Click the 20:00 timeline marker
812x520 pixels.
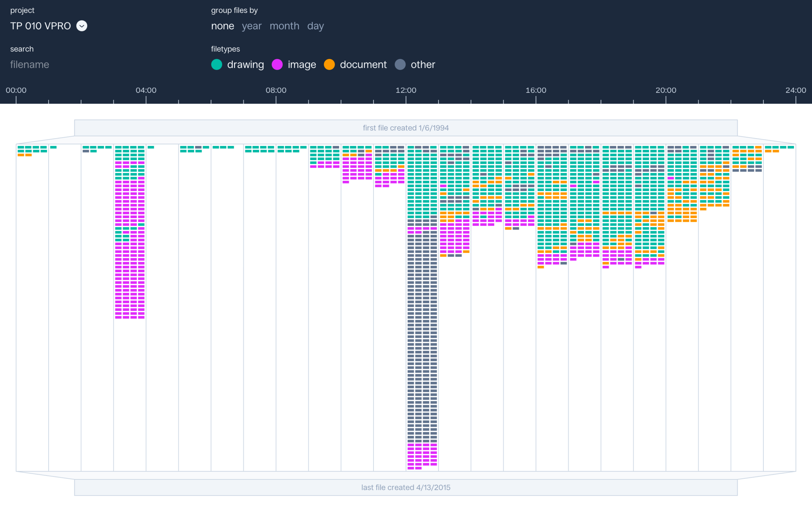[x=666, y=90]
